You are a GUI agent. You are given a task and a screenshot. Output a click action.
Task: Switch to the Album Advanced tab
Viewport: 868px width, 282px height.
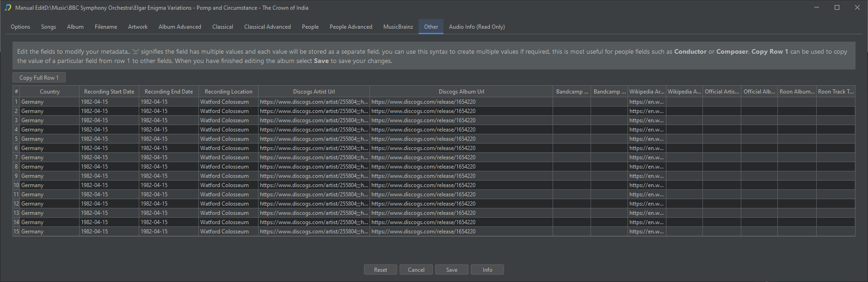180,27
